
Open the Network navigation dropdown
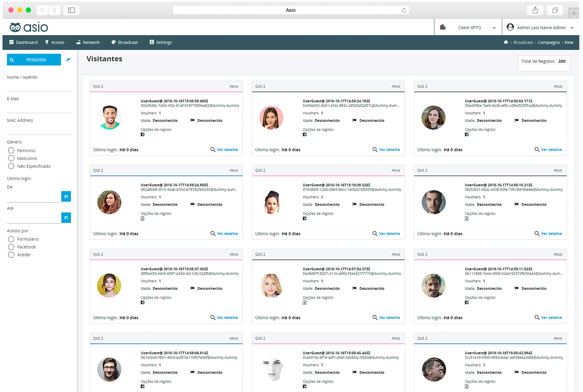pyautogui.click(x=90, y=42)
